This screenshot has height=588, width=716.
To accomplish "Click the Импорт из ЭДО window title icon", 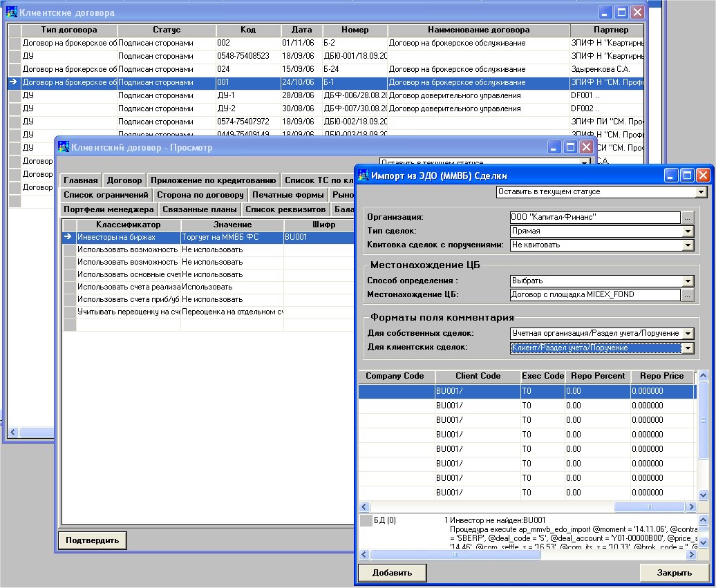I will [x=364, y=176].
